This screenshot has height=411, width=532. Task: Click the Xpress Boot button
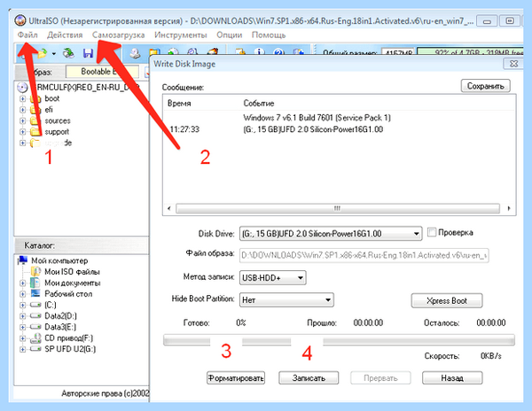[447, 300]
